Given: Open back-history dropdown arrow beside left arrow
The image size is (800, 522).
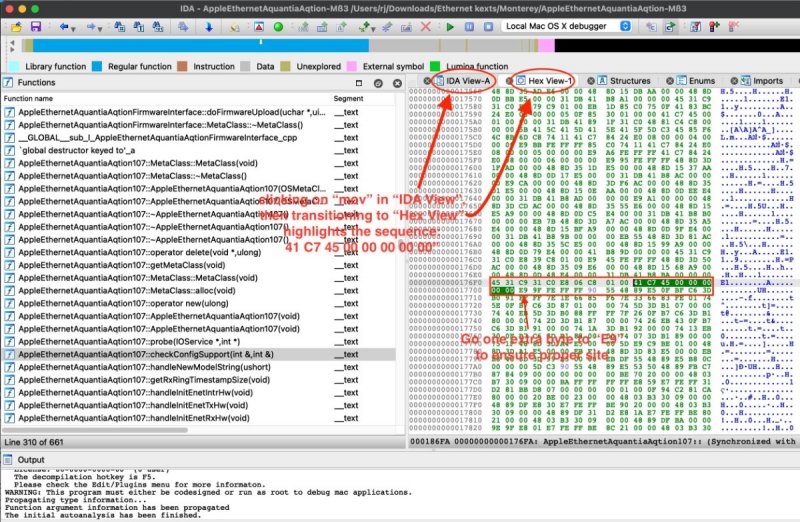Looking at the screenshot, I should point(73,29).
